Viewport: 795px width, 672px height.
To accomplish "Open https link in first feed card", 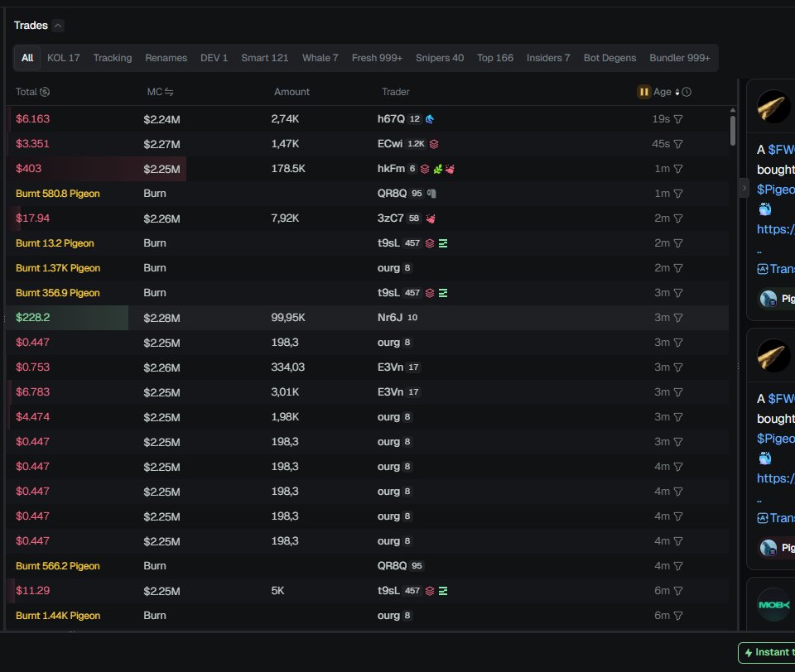I will pos(776,229).
